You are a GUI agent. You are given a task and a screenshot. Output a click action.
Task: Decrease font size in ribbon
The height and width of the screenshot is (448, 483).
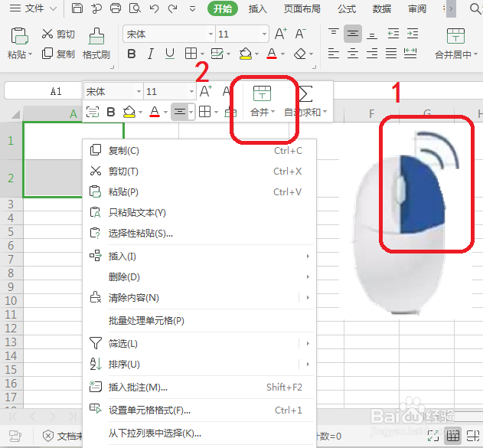pyautogui.click(x=300, y=34)
